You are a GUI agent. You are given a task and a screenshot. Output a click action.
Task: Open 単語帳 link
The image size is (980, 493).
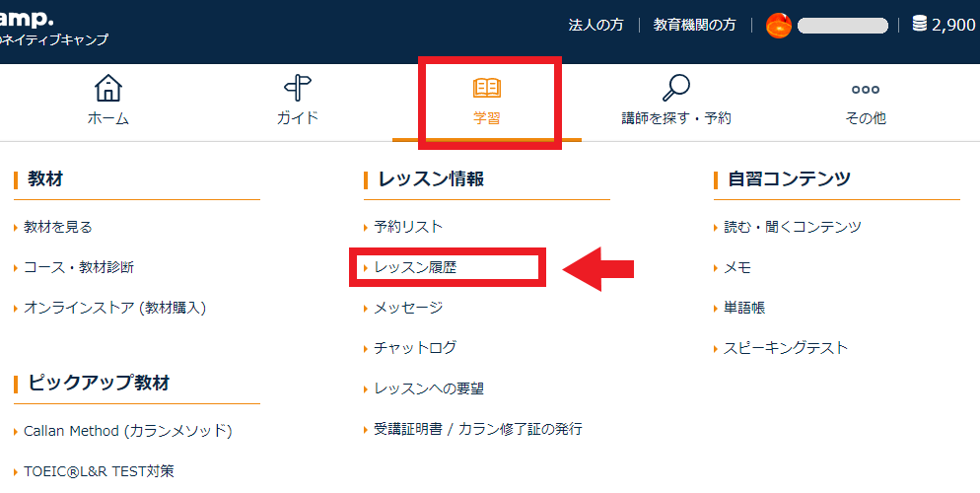744,308
